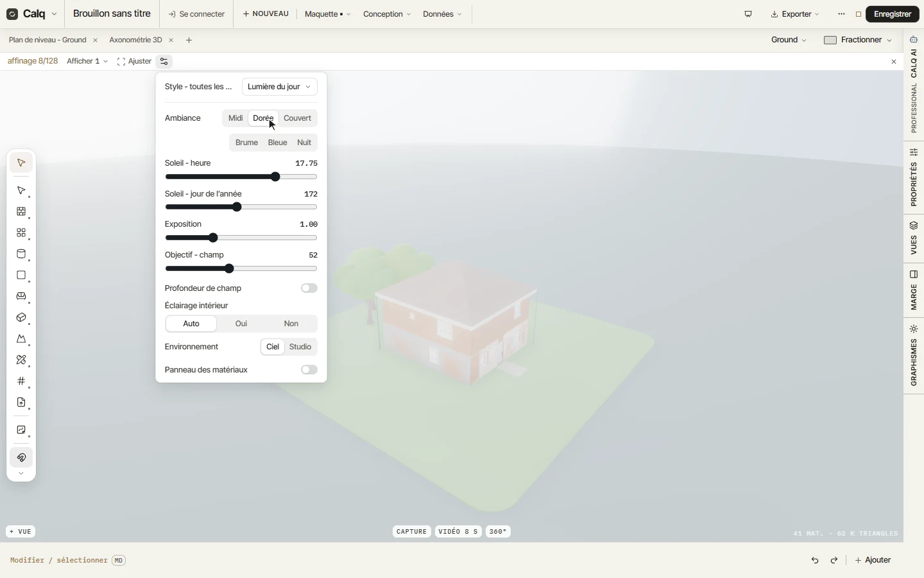Activate the hash grid tool
Viewport: 924px width, 578px height.
(21, 381)
